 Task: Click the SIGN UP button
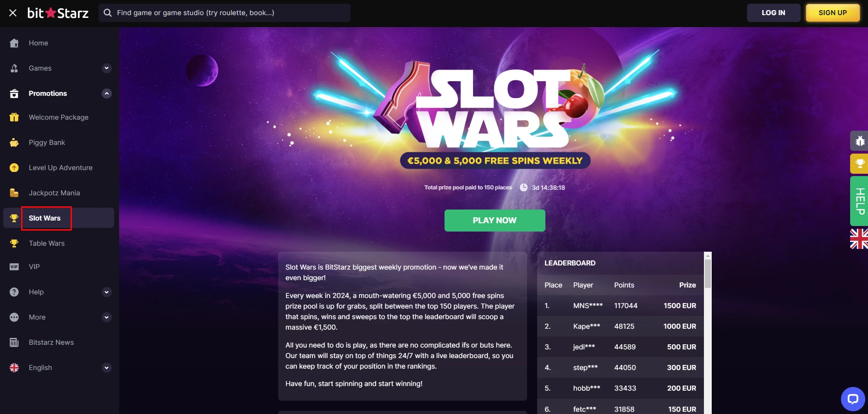click(832, 13)
